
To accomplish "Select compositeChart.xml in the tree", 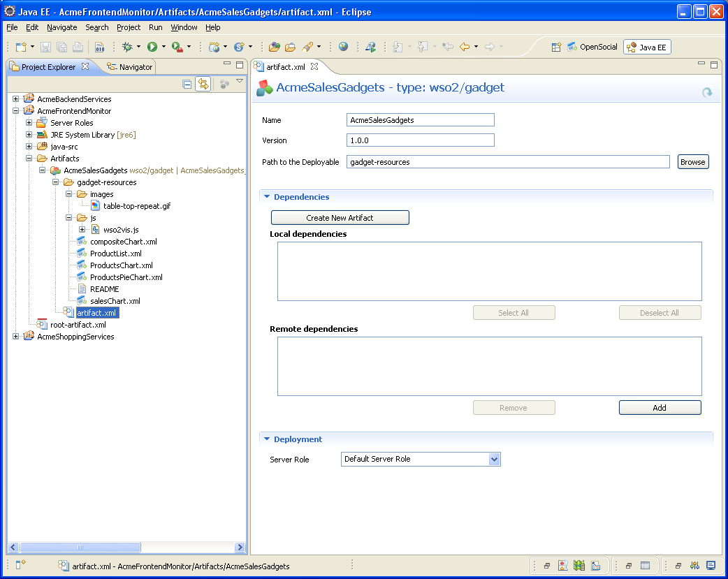I will pos(124,242).
